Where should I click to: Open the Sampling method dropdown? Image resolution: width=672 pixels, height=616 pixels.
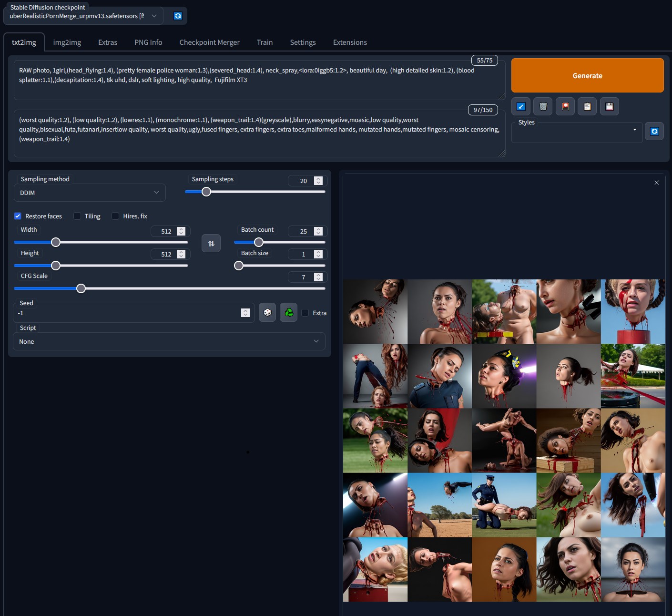coord(90,193)
